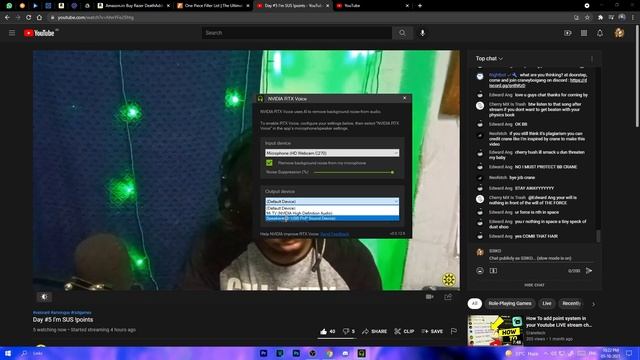Open the YouTube apps grid icon
Viewport: 640px width, 360px height.
pos(584,33)
